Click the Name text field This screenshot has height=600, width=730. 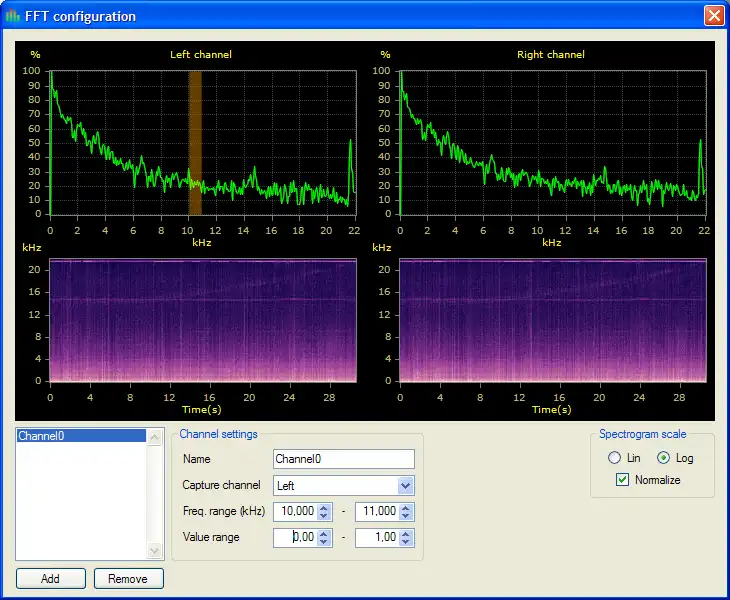pos(343,459)
